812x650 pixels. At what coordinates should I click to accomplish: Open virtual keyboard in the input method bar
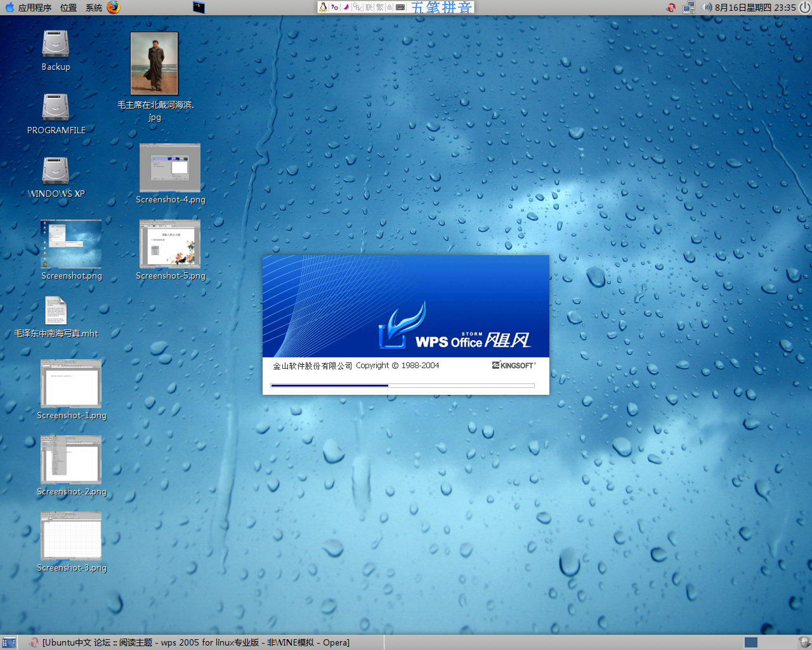[x=400, y=7]
